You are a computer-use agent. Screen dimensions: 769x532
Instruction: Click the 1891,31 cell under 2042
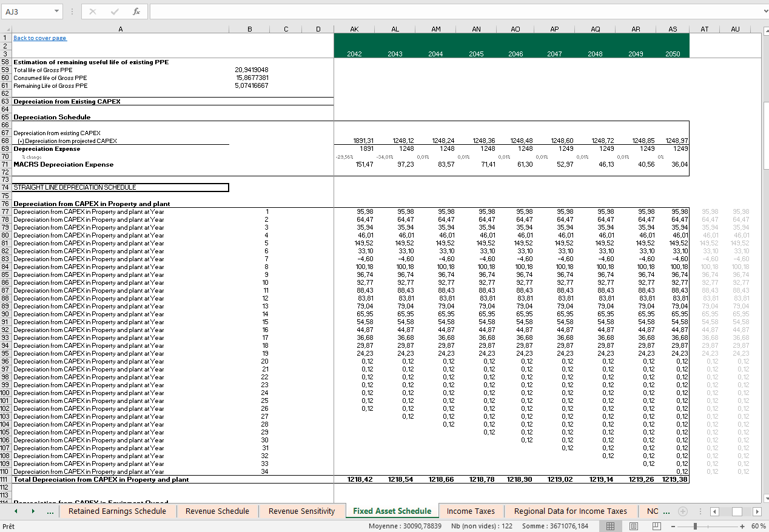point(364,141)
